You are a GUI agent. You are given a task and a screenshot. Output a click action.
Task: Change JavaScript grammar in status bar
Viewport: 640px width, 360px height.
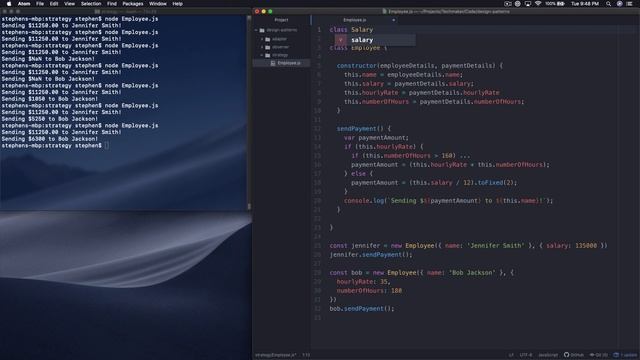point(548,355)
